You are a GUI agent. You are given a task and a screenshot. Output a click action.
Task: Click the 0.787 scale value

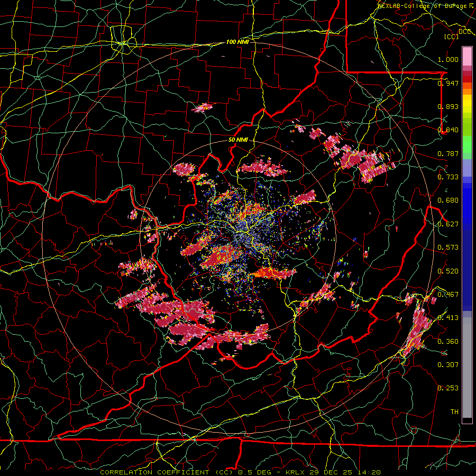(448, 153)
